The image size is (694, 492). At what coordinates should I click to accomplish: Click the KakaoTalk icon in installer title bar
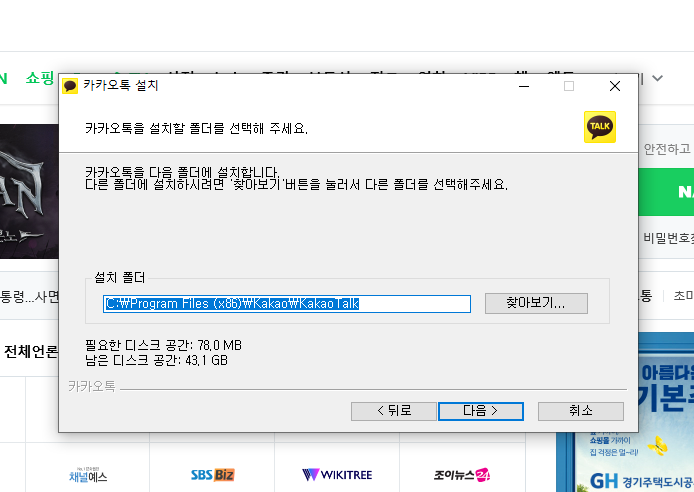click(70, 86)
